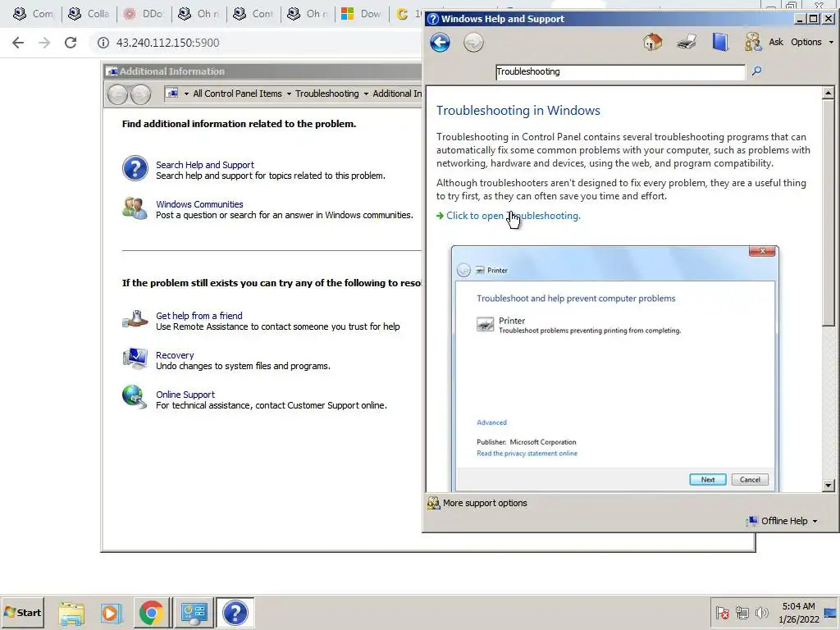The height and width of the screenshot is (630, 840).
Task: Click the Help window scrollbar thumb
Action: tap(829, 212)
